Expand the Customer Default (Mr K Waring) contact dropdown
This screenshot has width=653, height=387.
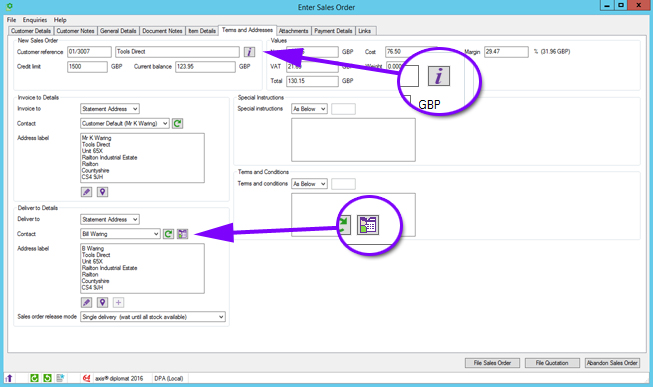point(125,123)
